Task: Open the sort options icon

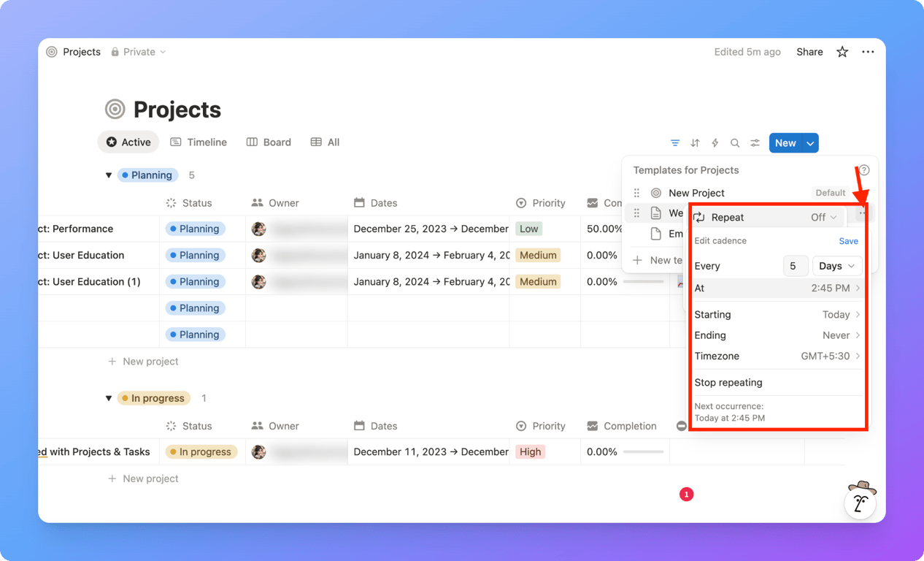Action: tap(695, 143)
